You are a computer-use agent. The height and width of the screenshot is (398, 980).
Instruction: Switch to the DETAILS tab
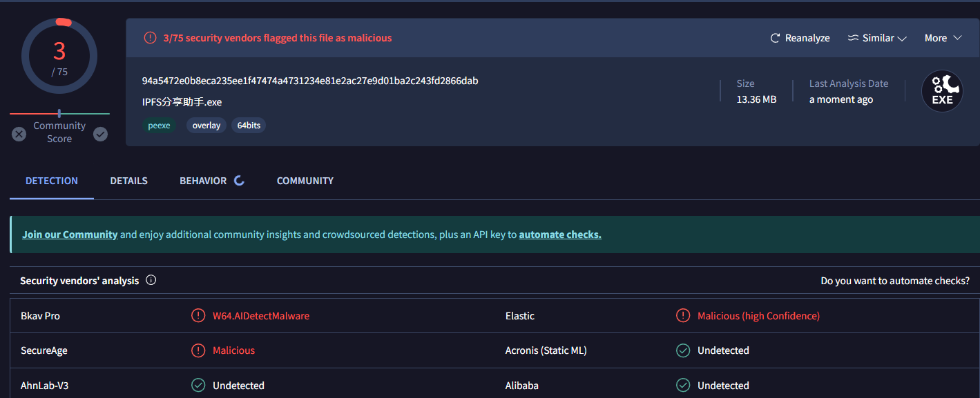(x=128, y=180)
